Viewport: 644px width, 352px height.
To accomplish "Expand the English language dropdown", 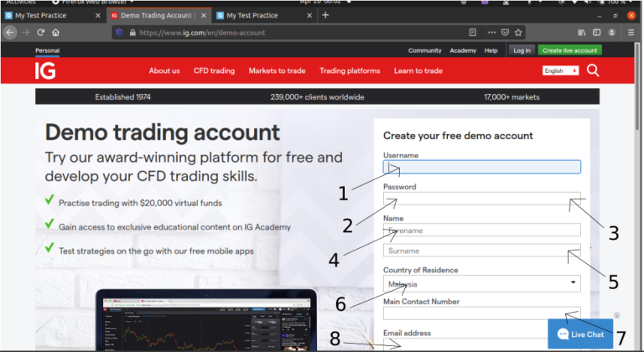I will click(561, 70).
